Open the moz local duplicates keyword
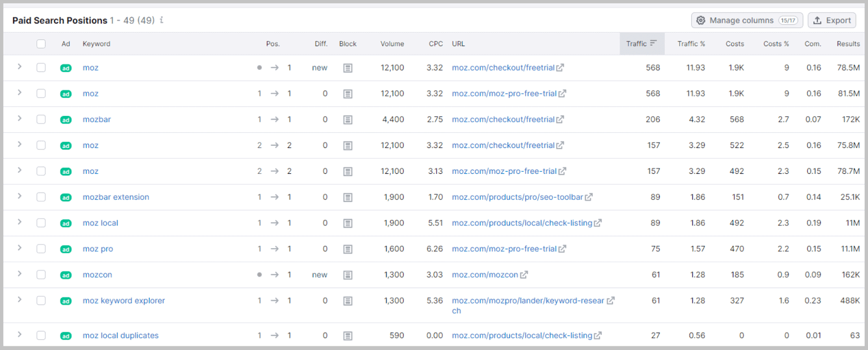868x350 pixels. (x=120, y=335)
